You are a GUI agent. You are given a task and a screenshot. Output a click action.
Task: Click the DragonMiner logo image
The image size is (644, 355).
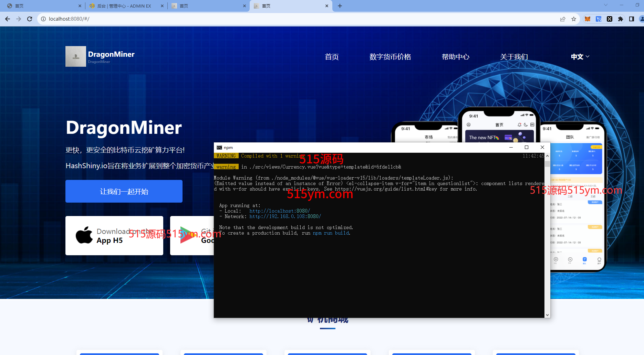(x=76, y=56)
